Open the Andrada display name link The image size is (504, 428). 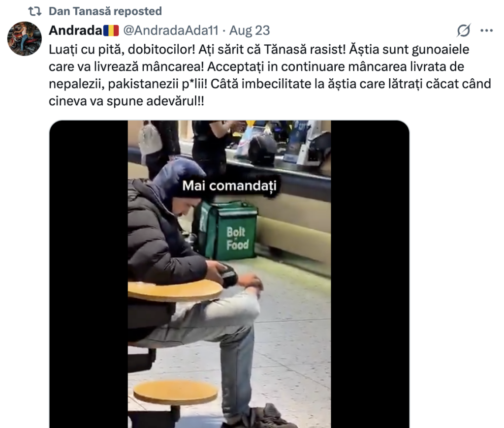pyautogui.click(x=75, y=31)
